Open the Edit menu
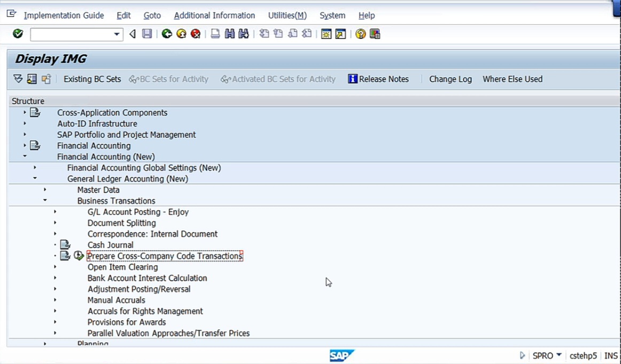Screen dimensions: 621x364 pos(123,16)
